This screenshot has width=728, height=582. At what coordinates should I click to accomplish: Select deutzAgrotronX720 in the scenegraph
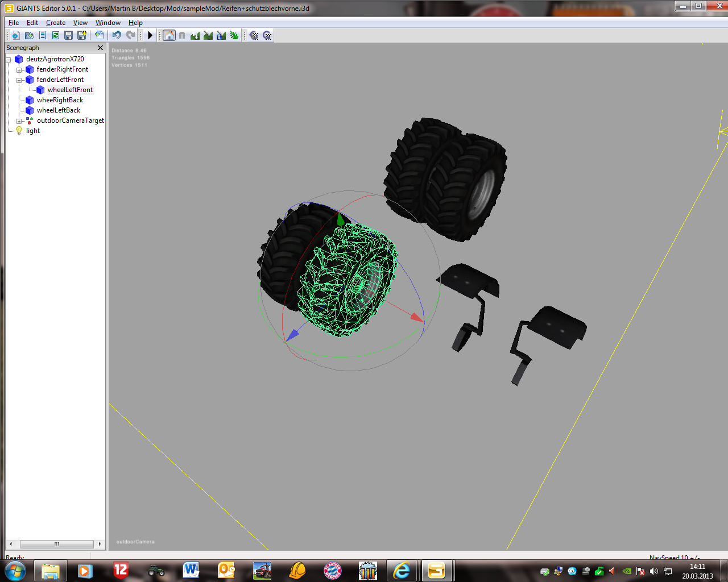[x=55, y=59]
